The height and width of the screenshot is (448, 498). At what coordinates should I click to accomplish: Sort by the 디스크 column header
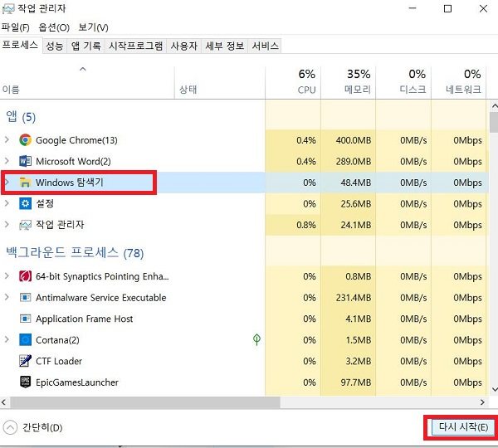pyautogui.click(x=403, y=83)
